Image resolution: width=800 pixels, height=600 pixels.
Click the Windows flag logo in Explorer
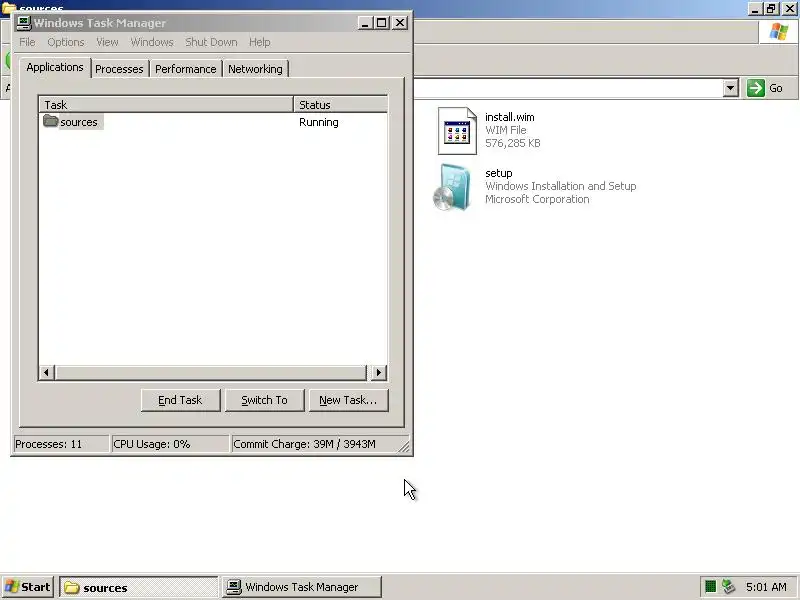tap(778, 32)
